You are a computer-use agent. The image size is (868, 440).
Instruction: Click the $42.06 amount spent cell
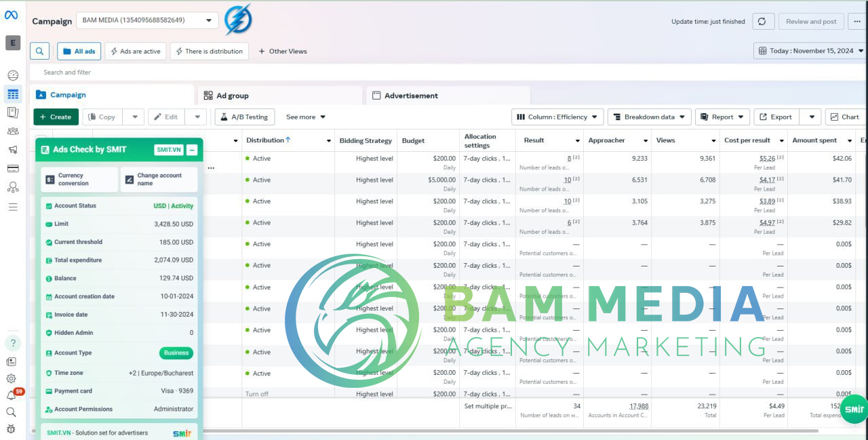tap(842, 159)
